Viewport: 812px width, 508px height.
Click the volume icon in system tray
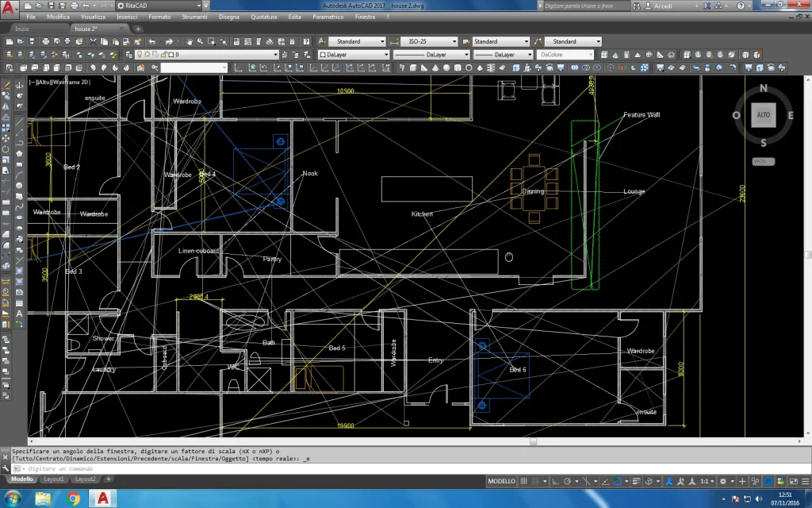click(759, 499)
